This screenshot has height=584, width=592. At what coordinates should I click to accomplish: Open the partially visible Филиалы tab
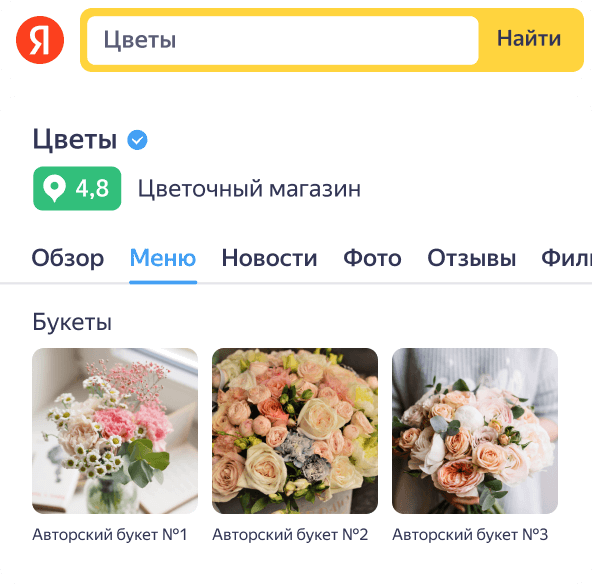(566, 259)
